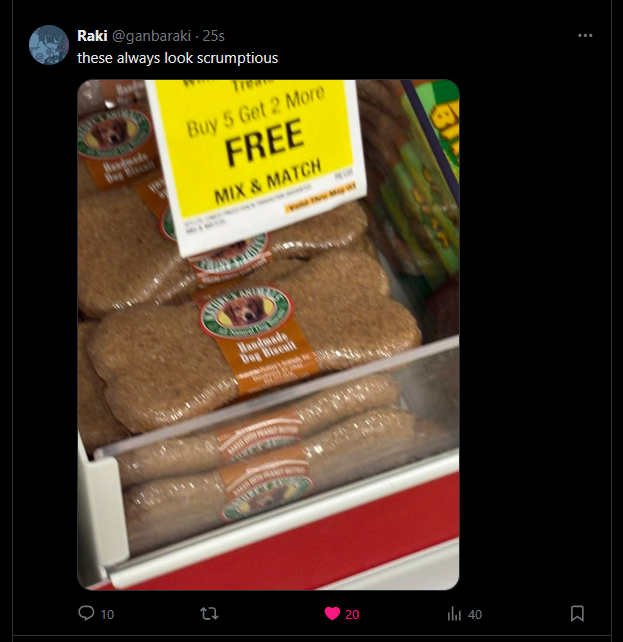
Task: Select the tweet text 'these always look scrumptious'
Action: coord(178,58)
